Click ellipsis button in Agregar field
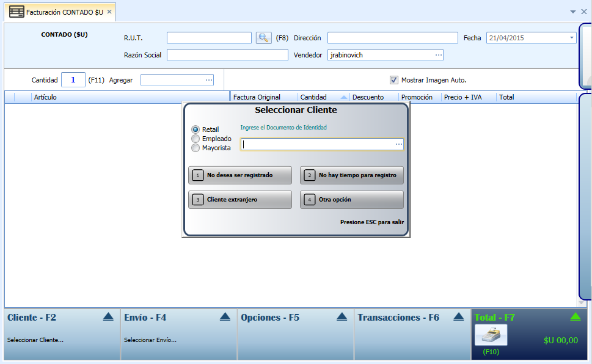Screen dimensions: 592x364 click(209, 80)
